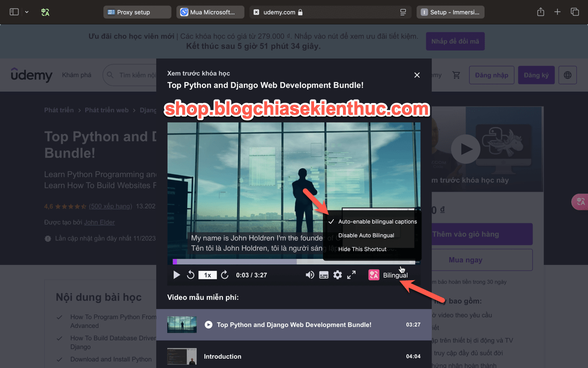Select Top Python and Django sample video row
The width and height of the screenshot is (588, 368).
[294, 325]
